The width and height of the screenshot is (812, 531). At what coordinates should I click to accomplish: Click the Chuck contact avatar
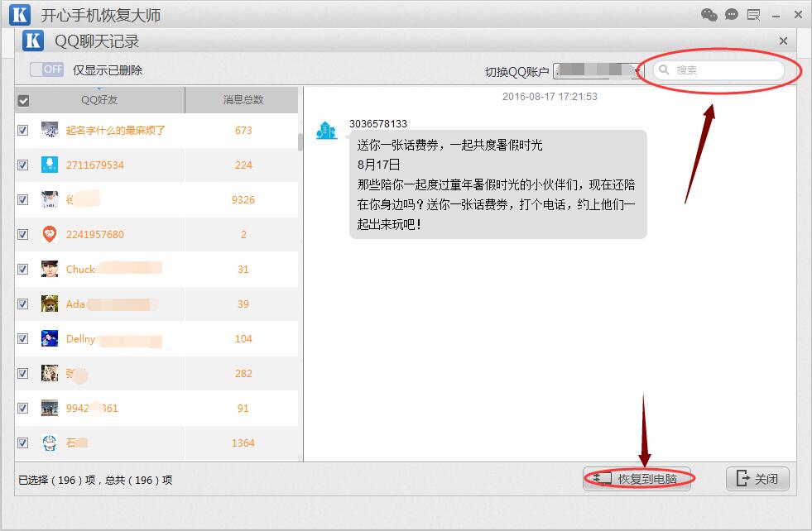[x=50, y=269]
